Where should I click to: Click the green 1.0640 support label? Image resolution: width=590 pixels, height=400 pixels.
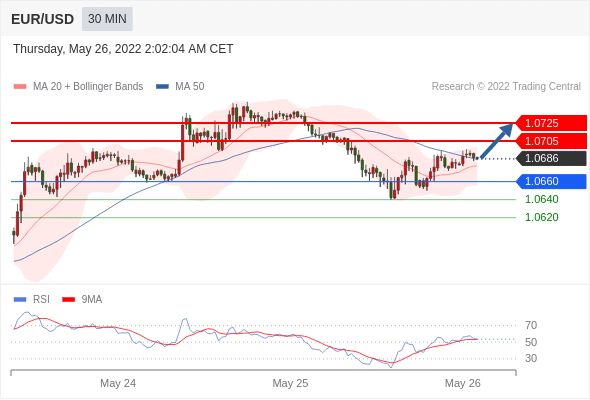tap(542, 199)
